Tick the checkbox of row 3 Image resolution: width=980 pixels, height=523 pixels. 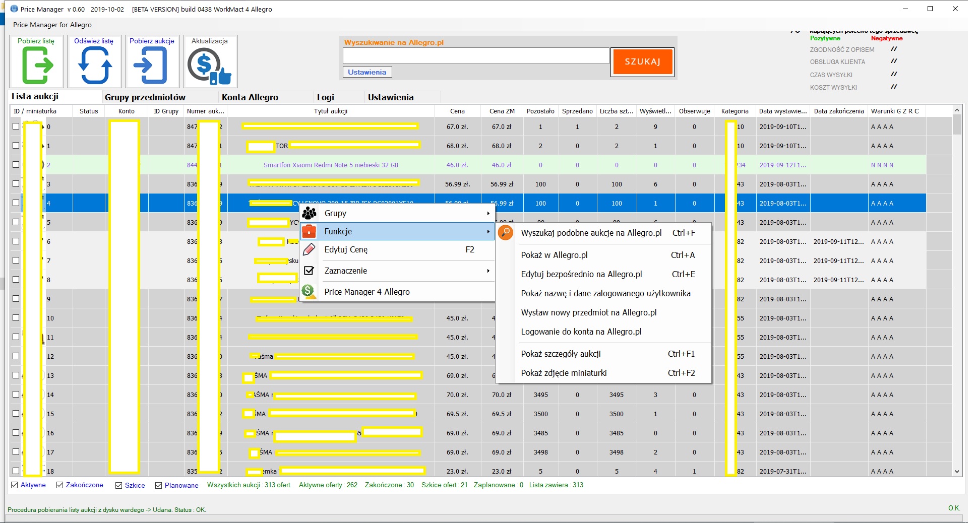[16, 184]
